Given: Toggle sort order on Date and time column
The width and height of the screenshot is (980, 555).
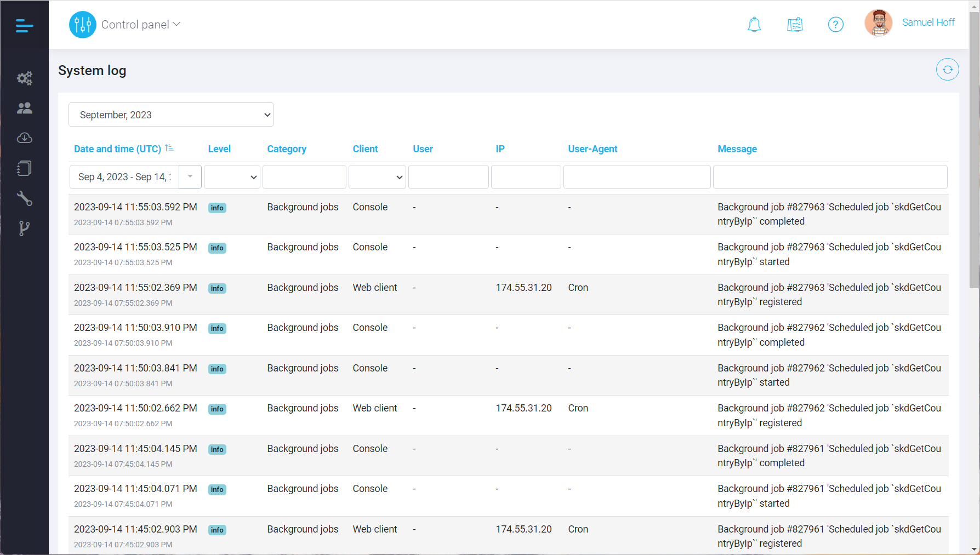Looking at the screenshot, I should (x=169, y=148).
